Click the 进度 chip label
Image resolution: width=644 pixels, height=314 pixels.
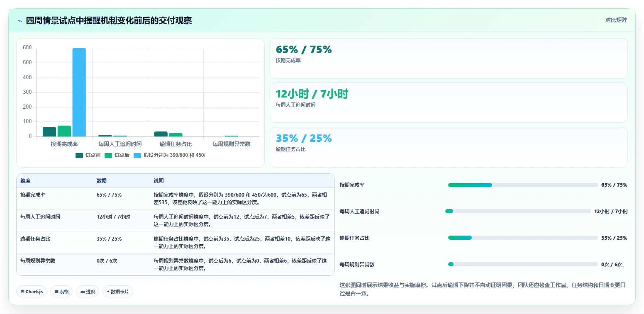pos(90,292)
